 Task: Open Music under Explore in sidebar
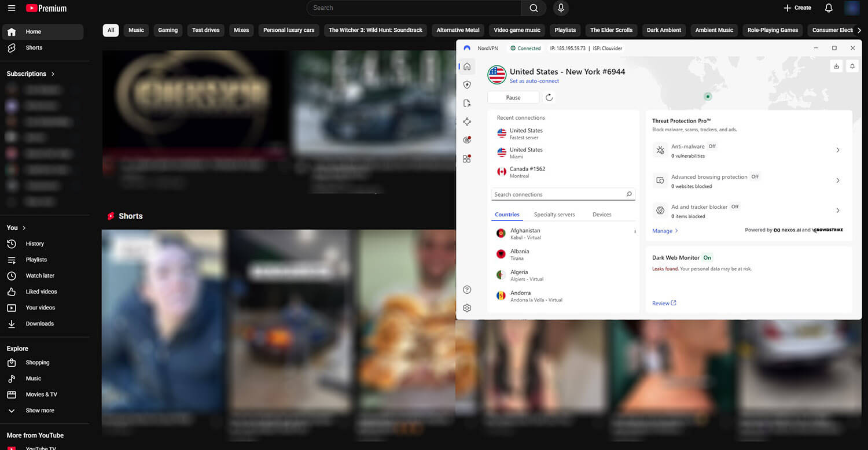coord(42,378)
